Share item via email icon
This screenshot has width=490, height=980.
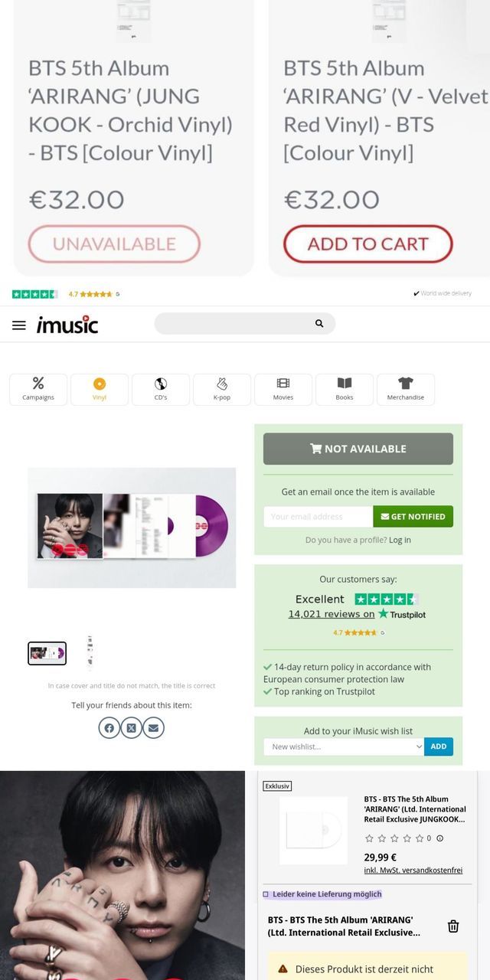(154, 727)
